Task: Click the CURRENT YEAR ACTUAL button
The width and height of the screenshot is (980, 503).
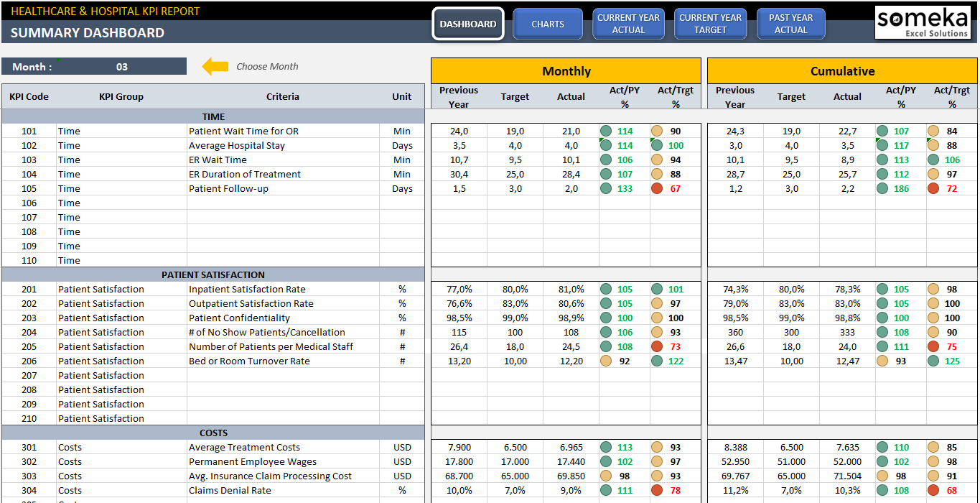Action: click(x=628, y=24)
